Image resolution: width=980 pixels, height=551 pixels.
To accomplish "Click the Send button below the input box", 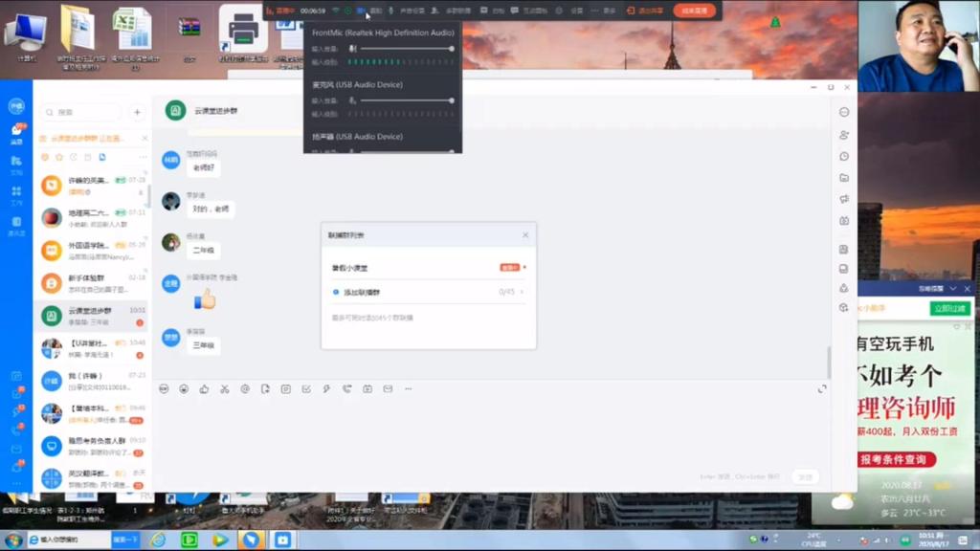I will click(x=806, y=476).
